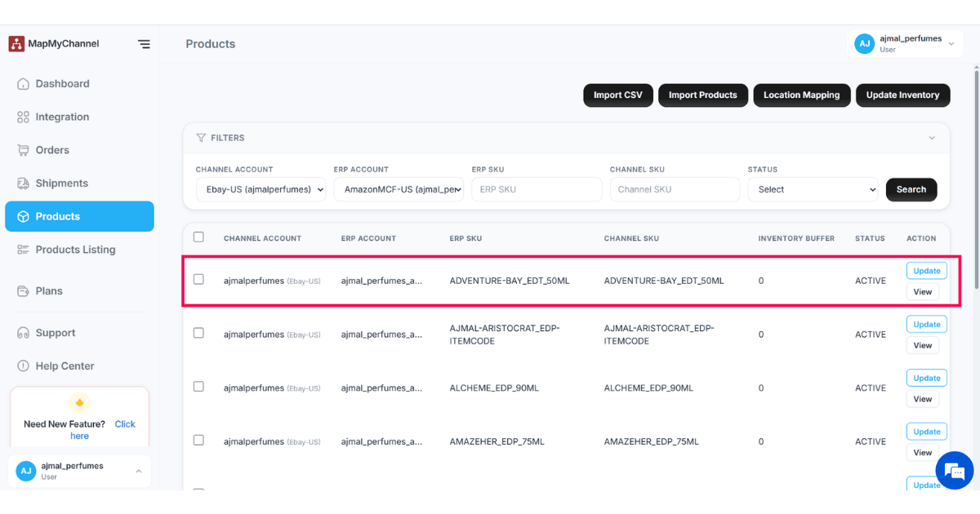The image size is (980, 514).
Task: Click the filter funnel icon
Action: (x=201, y=138)
